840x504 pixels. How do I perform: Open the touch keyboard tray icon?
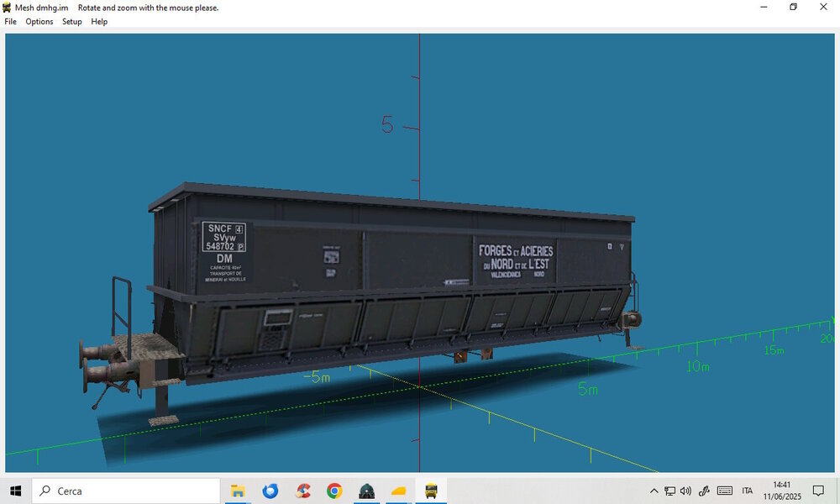click(725, 491)
